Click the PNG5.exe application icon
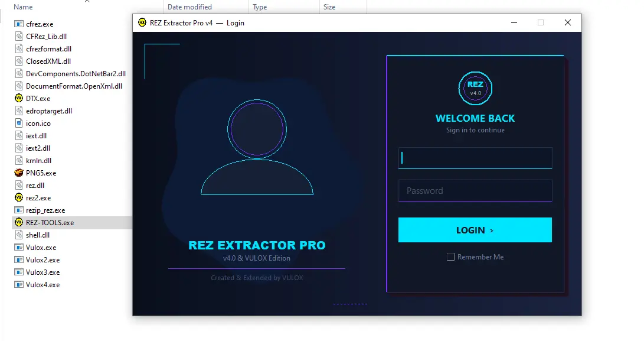The height and width of the screenshot is (341, 644). pyautogui.click(x=19, y=173)
